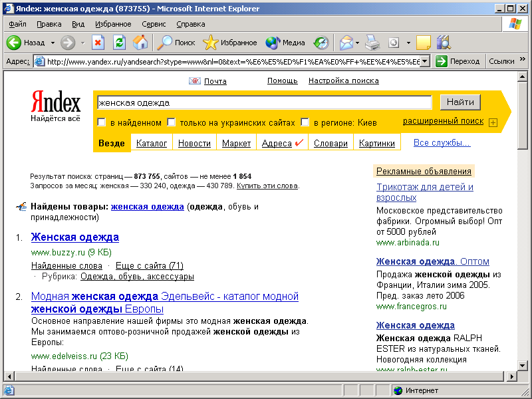Click the Research books toolbar icon
The image size is (532, 399).
pyautogui.click(x=444, y=43)
